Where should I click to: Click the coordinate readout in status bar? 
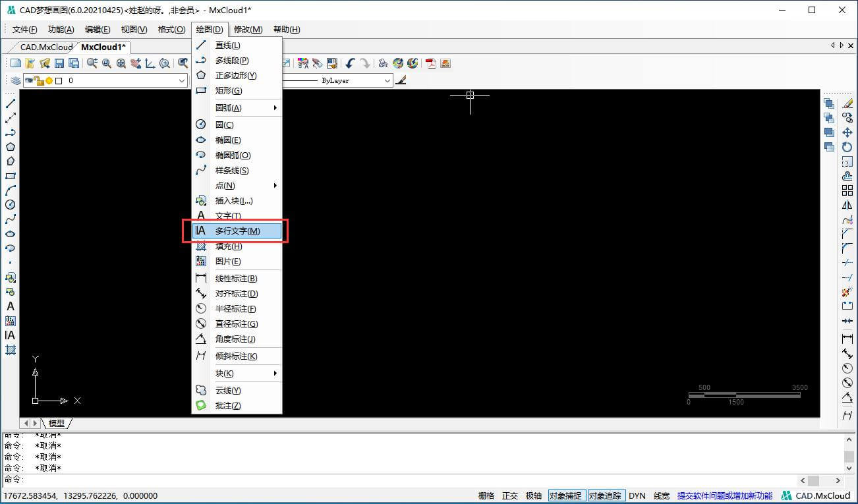80,495
